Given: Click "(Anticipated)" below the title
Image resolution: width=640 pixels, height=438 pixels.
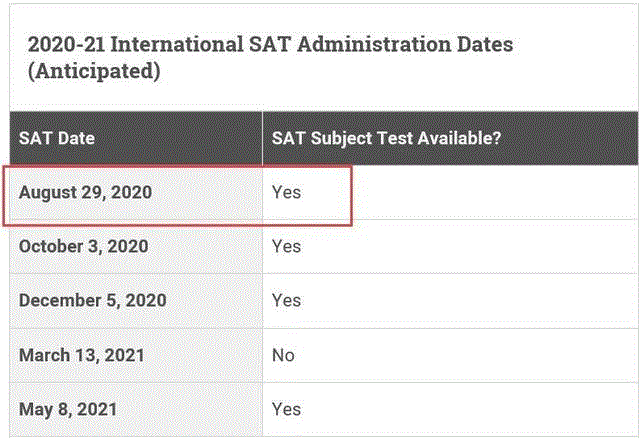Looking at the screenshot, I should [93, 73].
